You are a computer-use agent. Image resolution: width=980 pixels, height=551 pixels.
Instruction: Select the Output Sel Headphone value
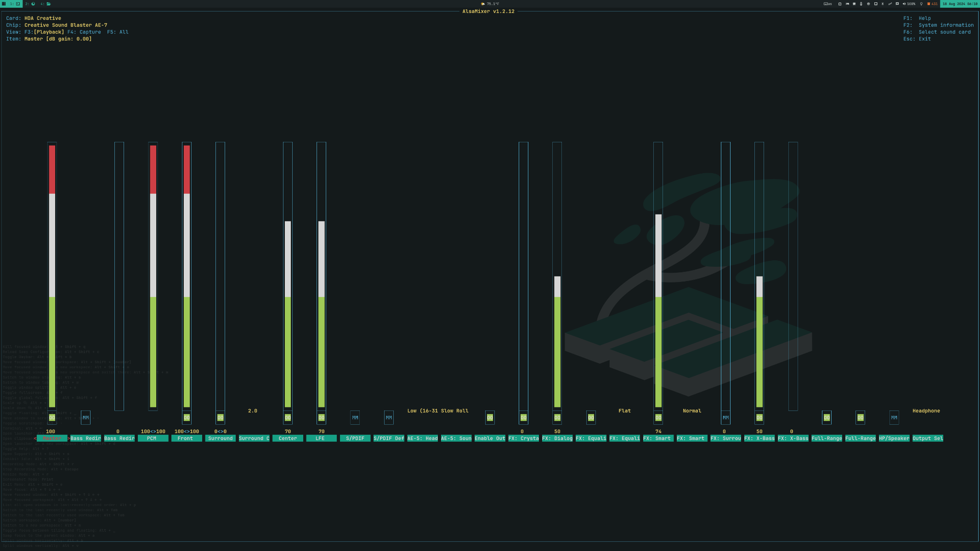click(926, 411)
